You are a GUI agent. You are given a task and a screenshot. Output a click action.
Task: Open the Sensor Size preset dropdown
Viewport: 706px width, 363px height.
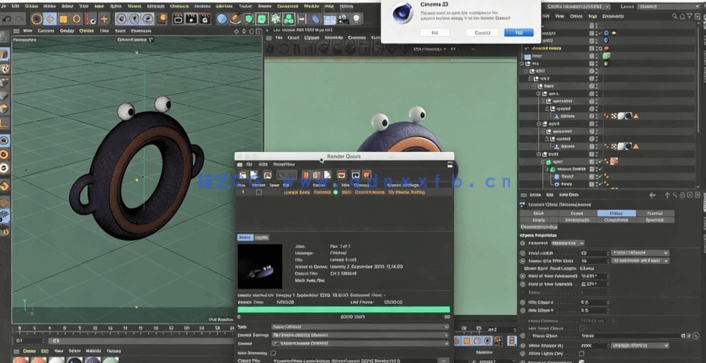click(x=640, y=261)
